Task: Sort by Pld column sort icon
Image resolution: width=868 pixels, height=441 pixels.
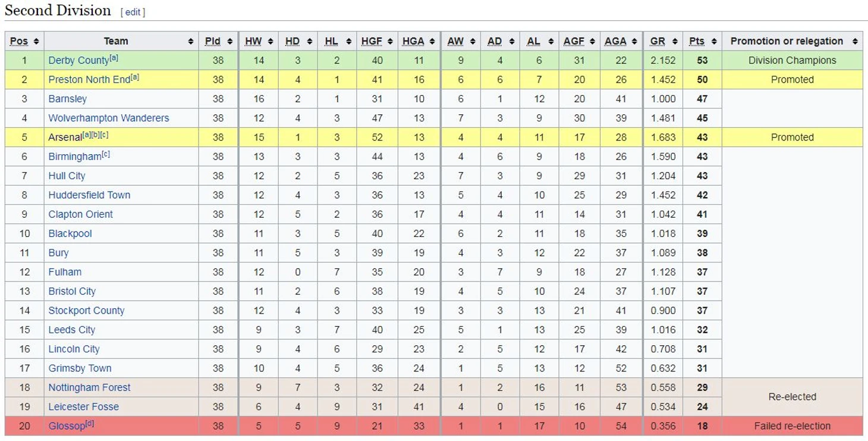Action: coord(229,42)
